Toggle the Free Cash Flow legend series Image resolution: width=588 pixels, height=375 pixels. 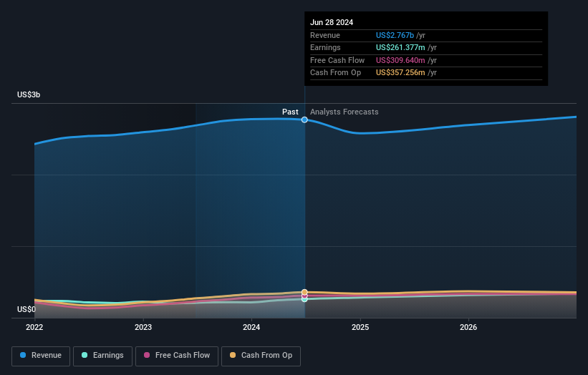pos(177,356)
